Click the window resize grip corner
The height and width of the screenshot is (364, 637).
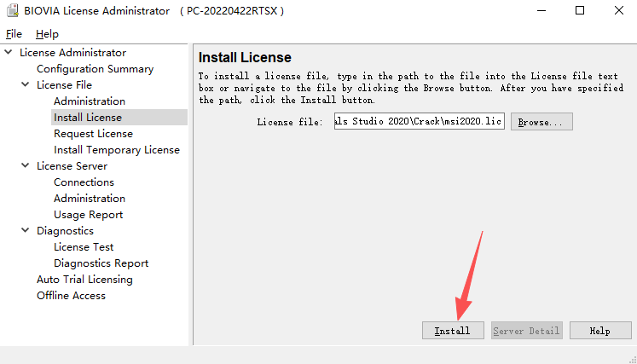coord(632,360)
